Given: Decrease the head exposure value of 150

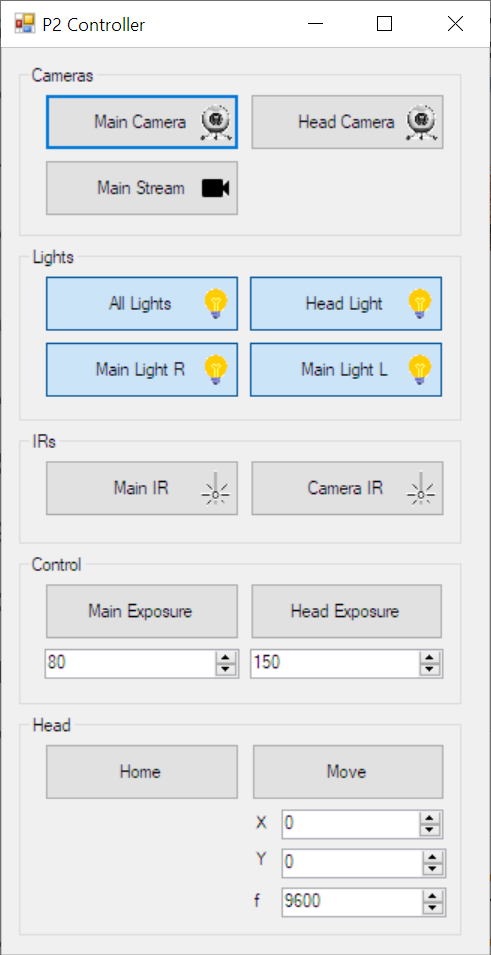Looking at the screenshot, I should [x=430, y=669].
